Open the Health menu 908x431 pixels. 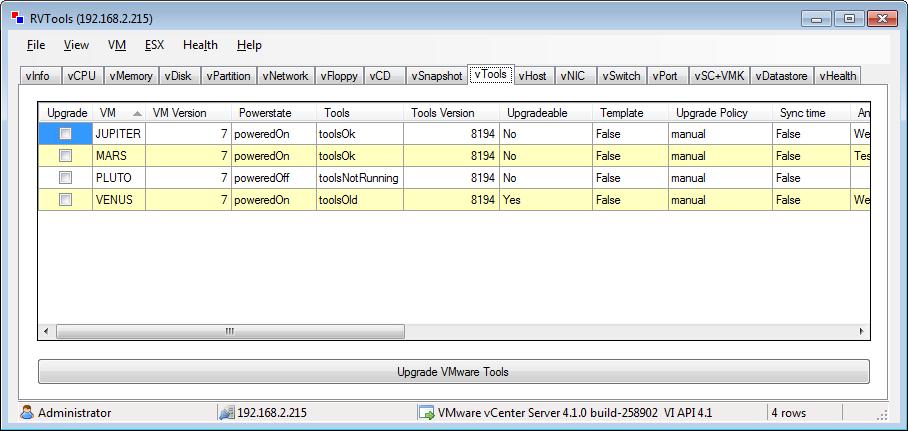click(x=200, y=45)
